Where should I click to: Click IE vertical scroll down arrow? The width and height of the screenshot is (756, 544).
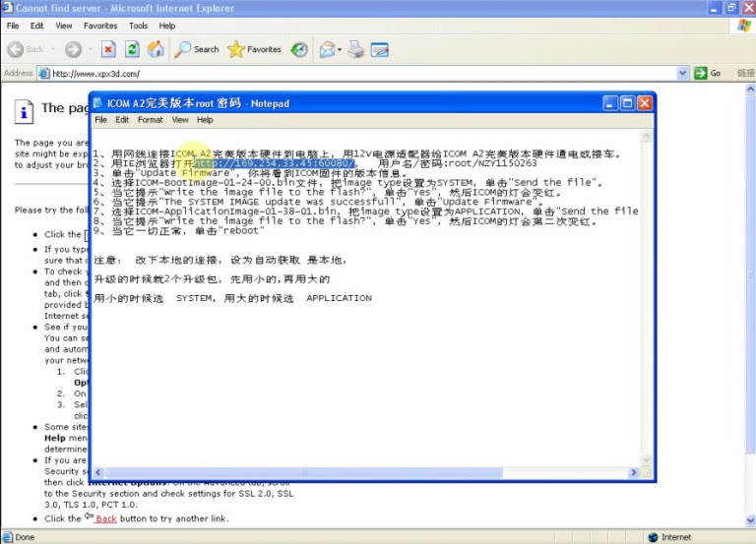(x=750, y=520)
